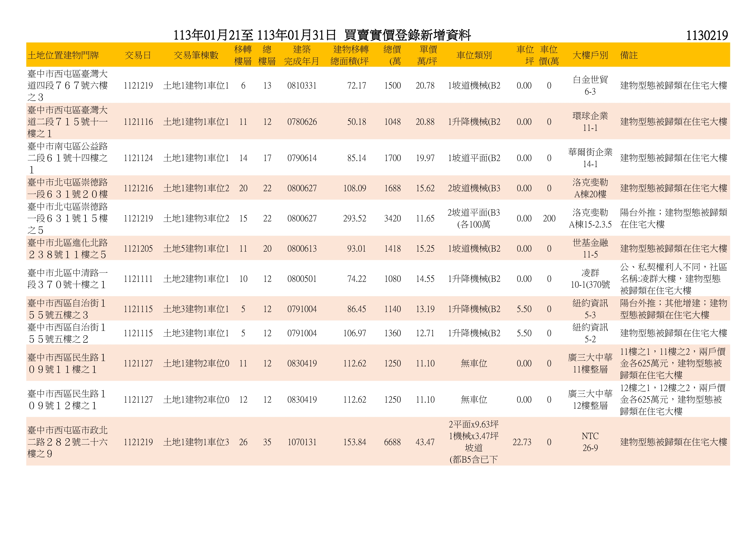Click parking type 2坡道平面(B3 (各100萬
The image size is (756, 535).
(474, 218)
